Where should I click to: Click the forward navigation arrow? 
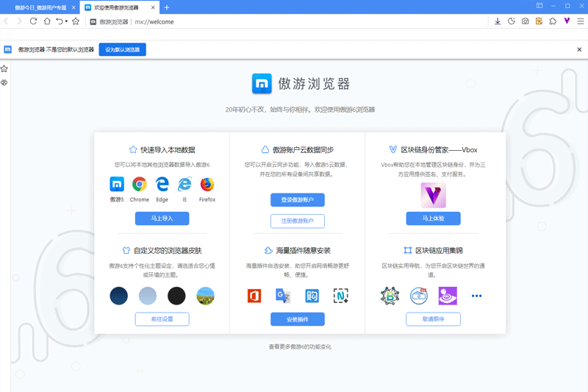coord(20,21)
